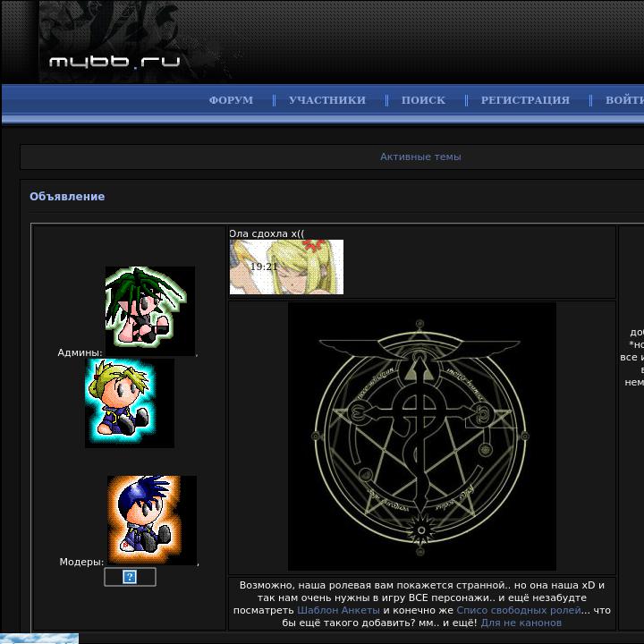This screenshot has height=644, width=644.
Task: Click the blond chibi admin avatar
Action: pyautogui.click(x=130, y=403)
